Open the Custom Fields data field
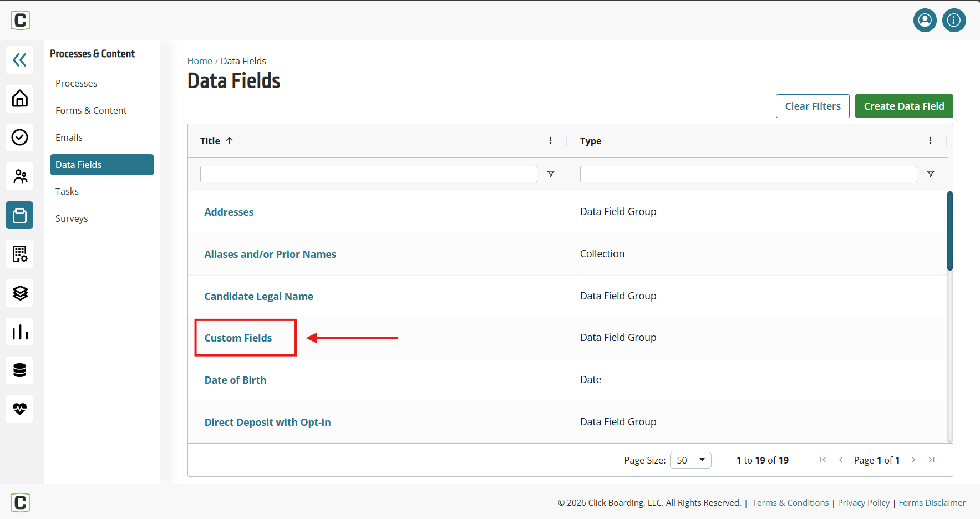 238,338
